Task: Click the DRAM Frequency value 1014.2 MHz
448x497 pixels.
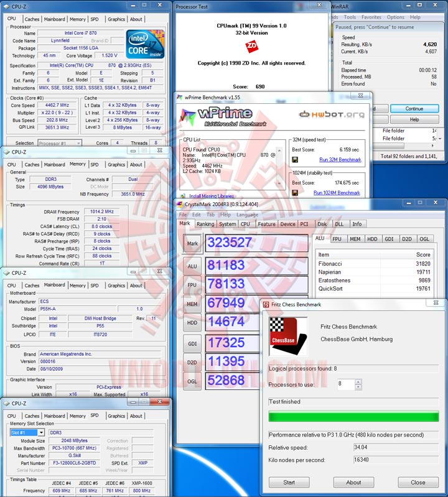Action: [x=102, y=211]
